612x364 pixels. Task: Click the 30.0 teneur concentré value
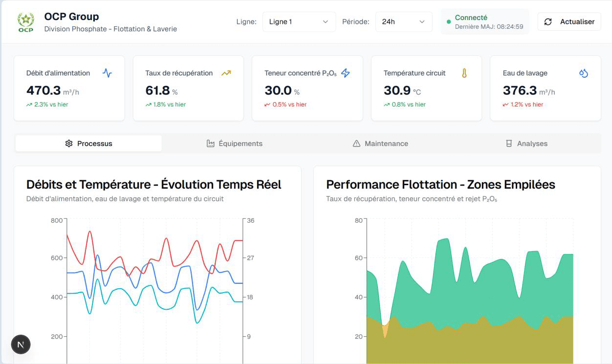(278, 90)
